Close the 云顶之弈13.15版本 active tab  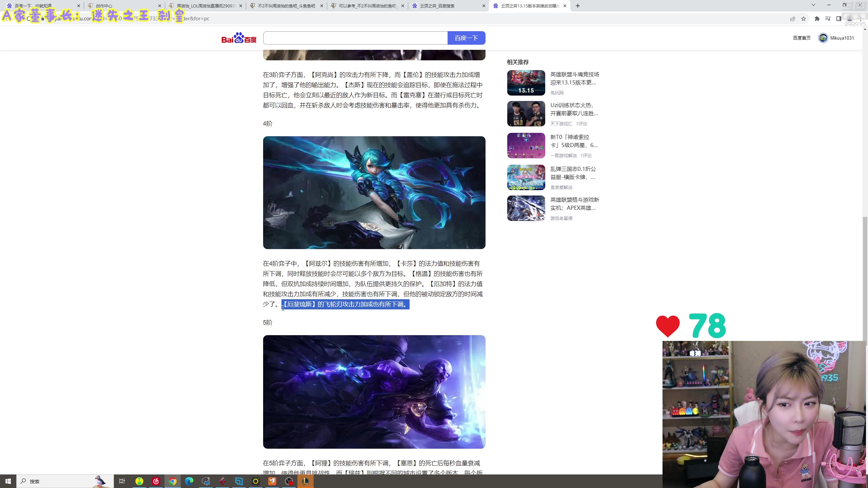pos(565,6)
